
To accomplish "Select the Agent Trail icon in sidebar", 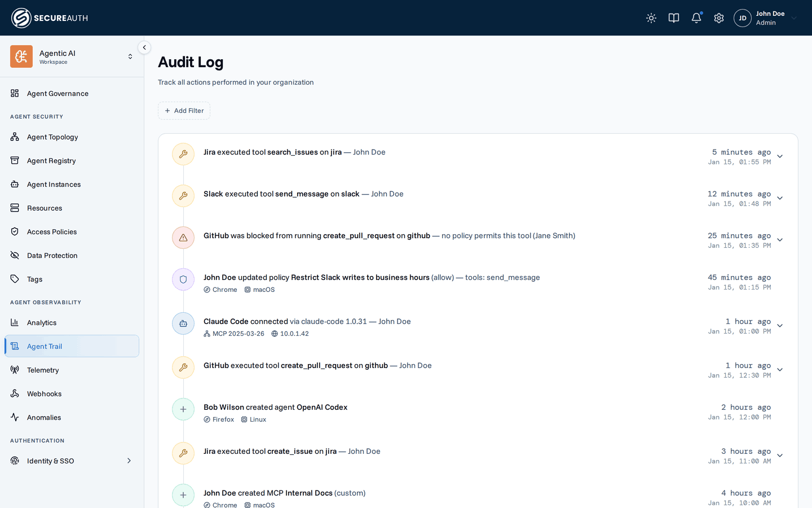I will point(15,347).
